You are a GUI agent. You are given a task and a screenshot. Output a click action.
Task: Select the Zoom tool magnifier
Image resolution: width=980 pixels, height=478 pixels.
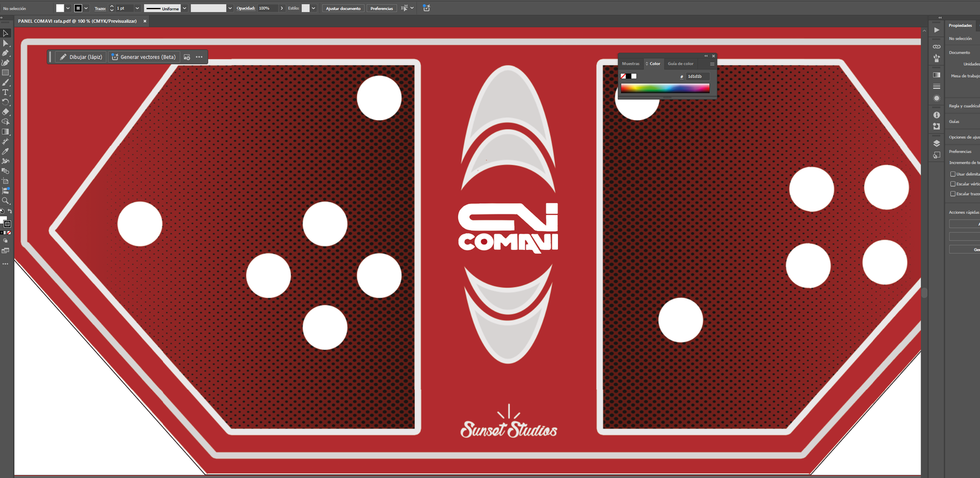coord(6,200)
